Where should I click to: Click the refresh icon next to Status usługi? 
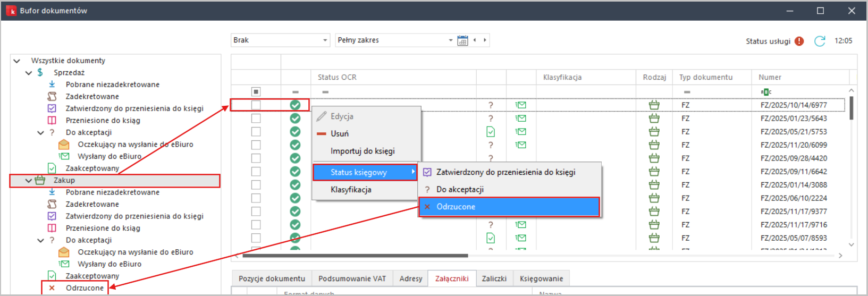tap(820, 41)
